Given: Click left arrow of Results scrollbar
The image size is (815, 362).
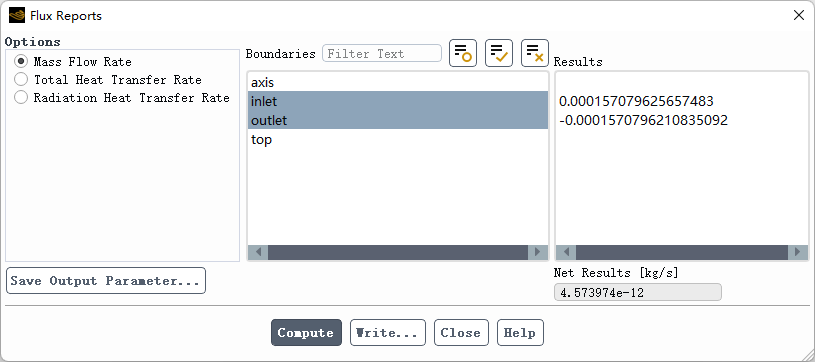Looking at the screenshot, I should pos(566,253).
